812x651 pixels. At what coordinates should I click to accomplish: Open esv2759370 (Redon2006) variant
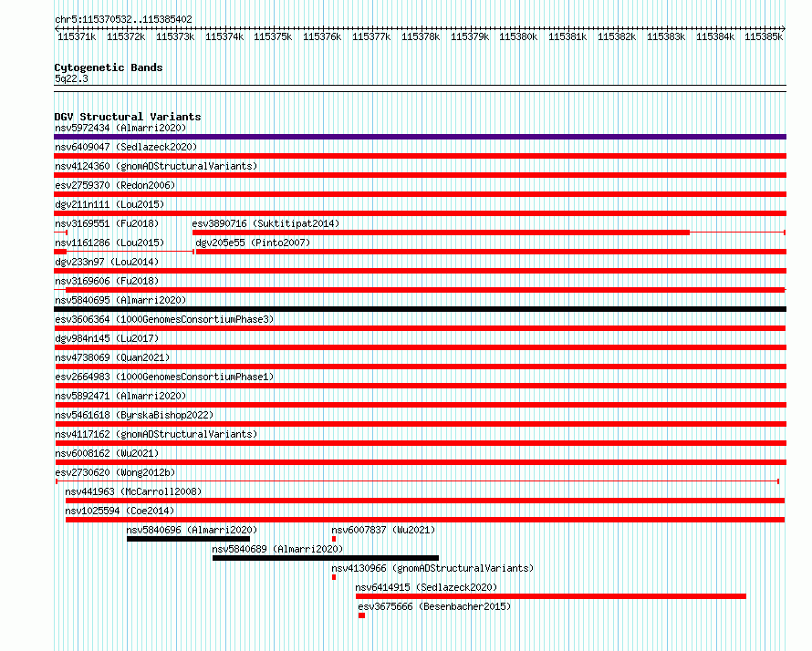click(x=115, y=185)
